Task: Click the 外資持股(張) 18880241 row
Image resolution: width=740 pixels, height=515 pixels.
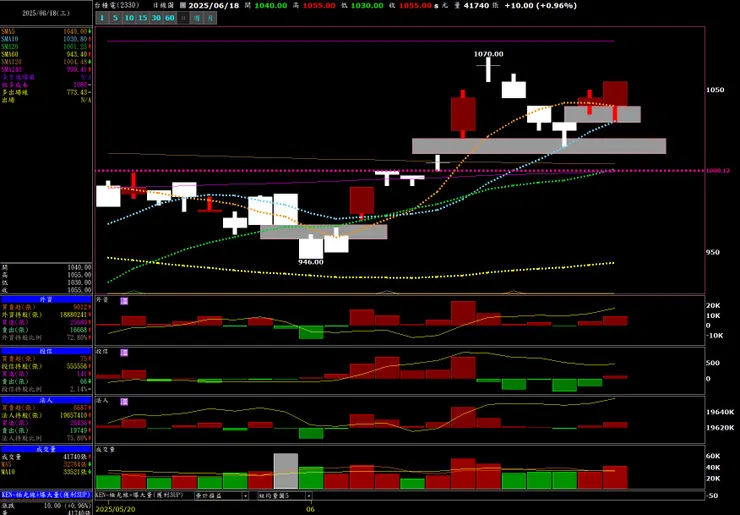Action: (x=46, y=315)
